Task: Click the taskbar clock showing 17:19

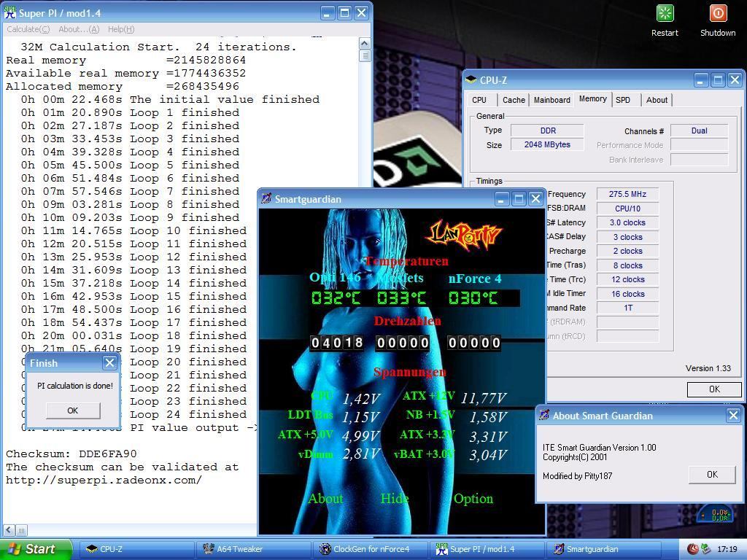Action: point(727,549)
